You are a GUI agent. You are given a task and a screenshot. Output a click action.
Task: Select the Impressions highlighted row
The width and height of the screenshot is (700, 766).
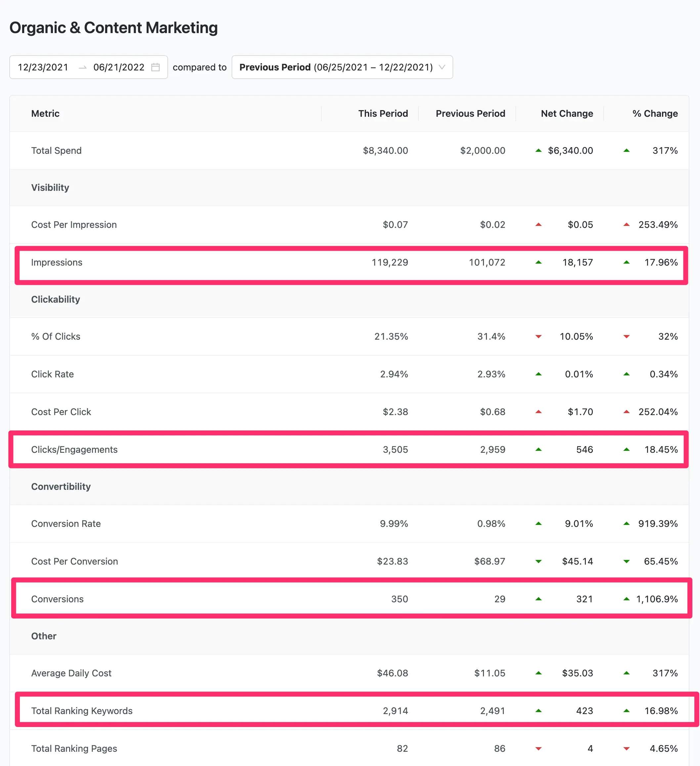342,262
